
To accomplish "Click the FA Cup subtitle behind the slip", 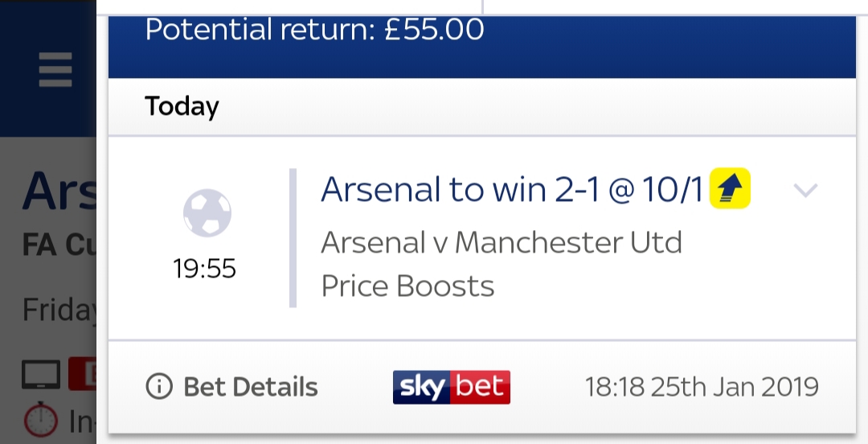I will [59, 245].
